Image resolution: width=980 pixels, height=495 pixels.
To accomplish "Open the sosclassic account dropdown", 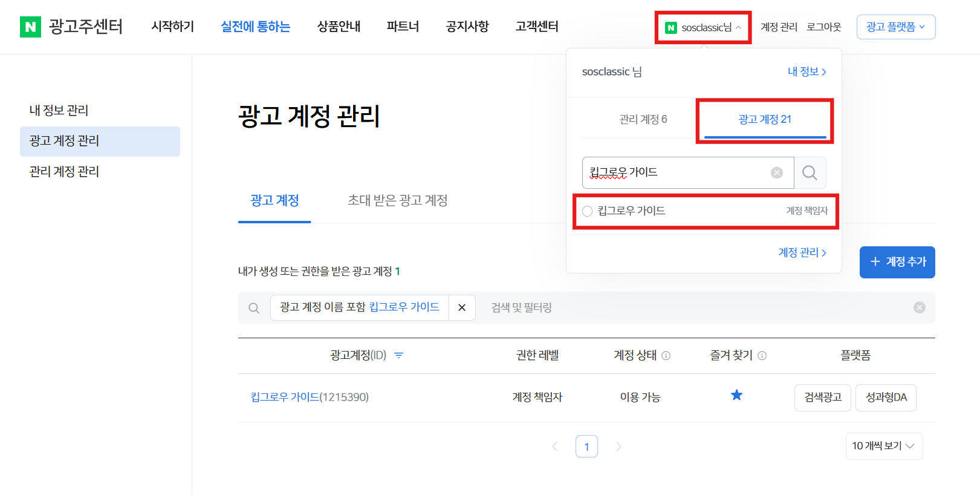I will 703,27.
